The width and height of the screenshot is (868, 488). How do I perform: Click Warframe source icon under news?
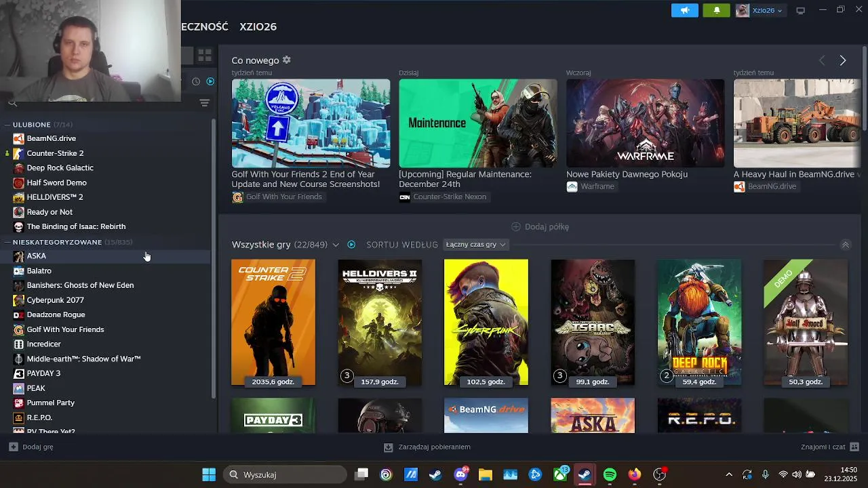[x=572, y=186]
